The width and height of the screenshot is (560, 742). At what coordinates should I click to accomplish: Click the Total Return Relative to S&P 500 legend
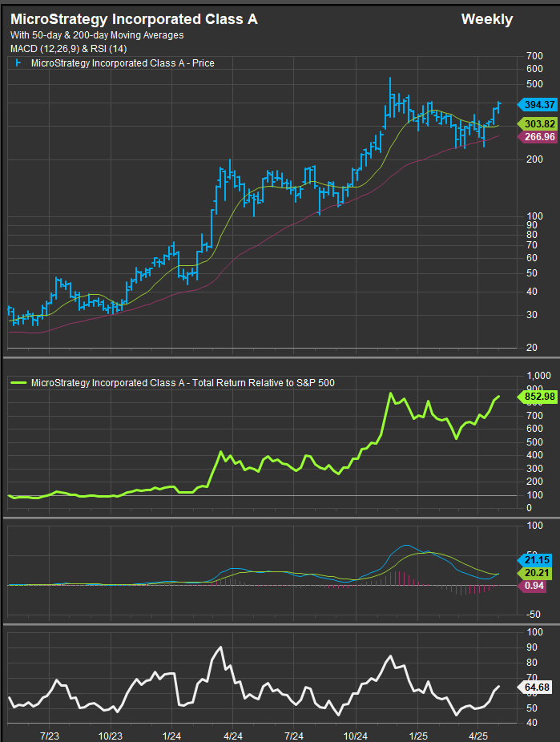click(x=183, y=383)
